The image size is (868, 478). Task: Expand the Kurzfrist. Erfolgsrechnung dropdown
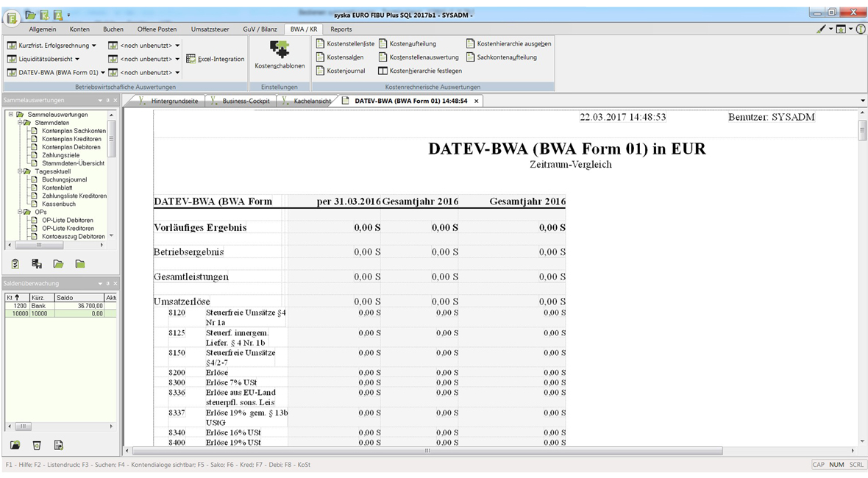tap(94, 46)
